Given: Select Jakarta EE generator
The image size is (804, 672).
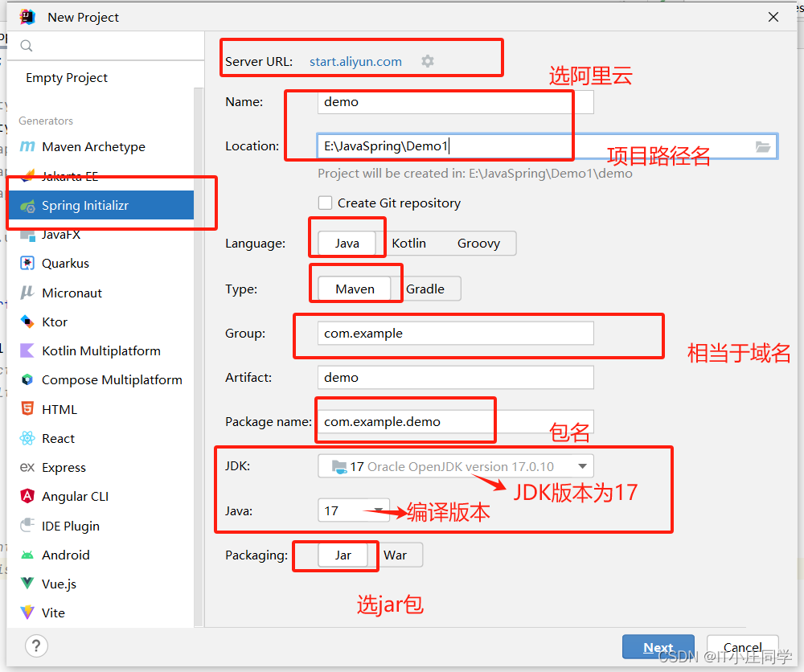Looking at the screenshot, I should tap(101, 176).
